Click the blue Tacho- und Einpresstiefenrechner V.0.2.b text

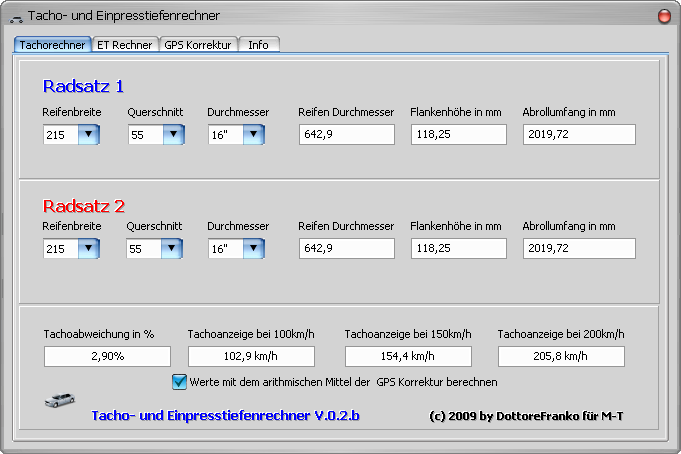225,416
